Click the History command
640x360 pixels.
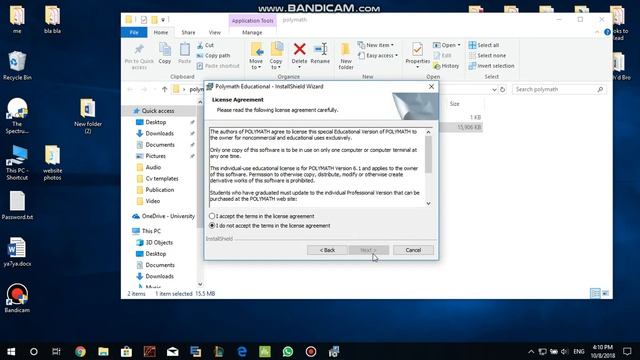coord(446,66)
